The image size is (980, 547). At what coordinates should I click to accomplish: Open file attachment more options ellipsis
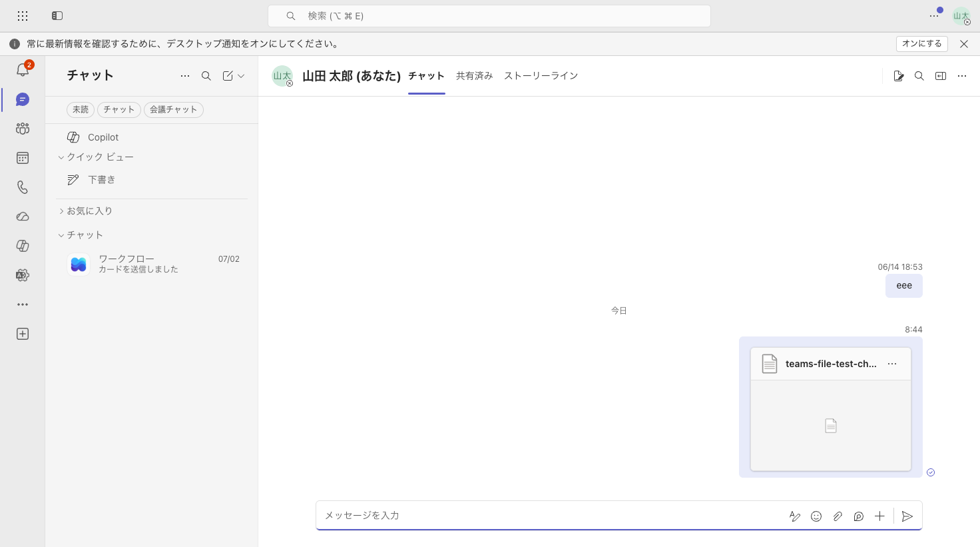[892, 364]
